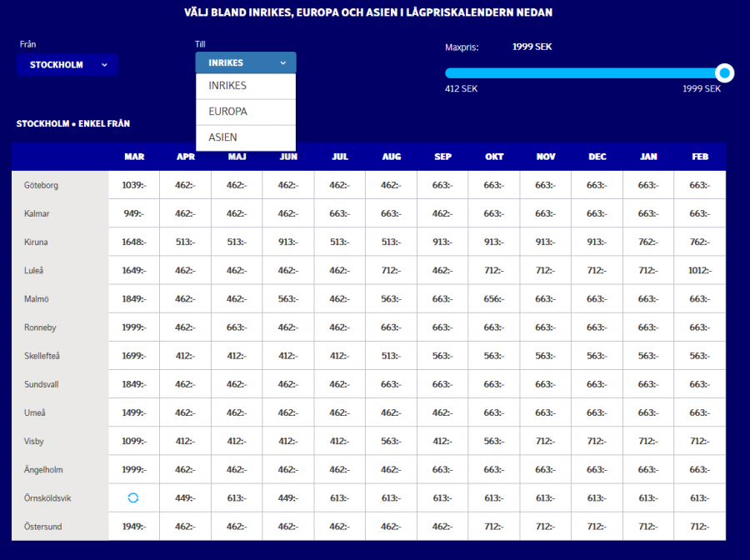750x560 pixels.
Task: Click Visby August price 563:-
Action: 391,442
